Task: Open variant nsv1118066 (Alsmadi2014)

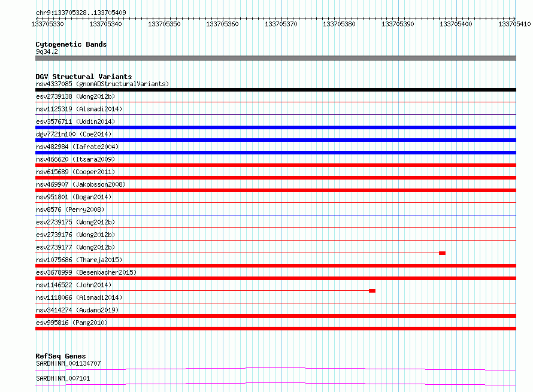Action: [x=79, y=297]
